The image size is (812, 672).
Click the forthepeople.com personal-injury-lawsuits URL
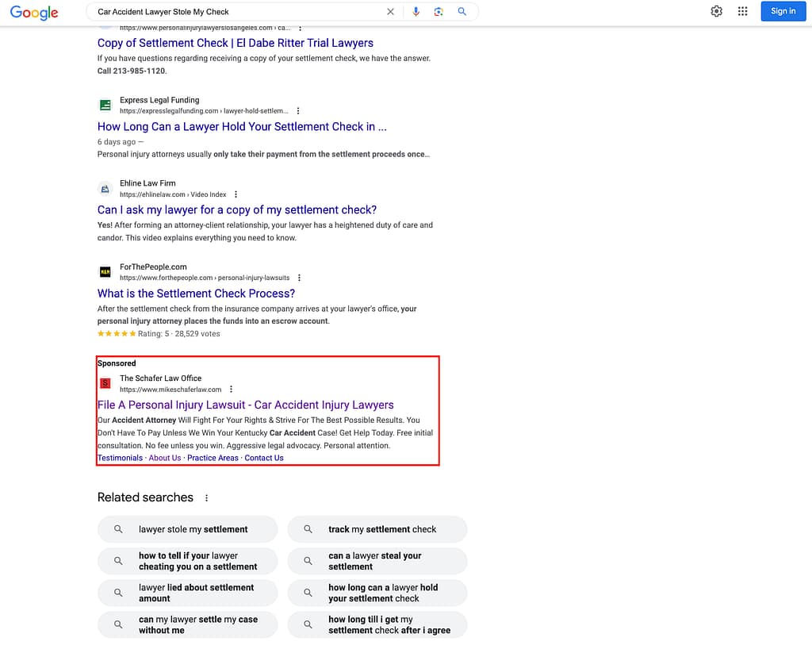pos(205,278)
